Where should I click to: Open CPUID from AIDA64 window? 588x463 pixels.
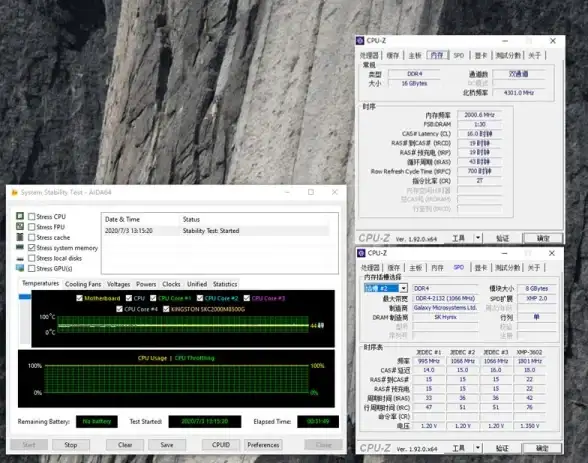[221, 445]
